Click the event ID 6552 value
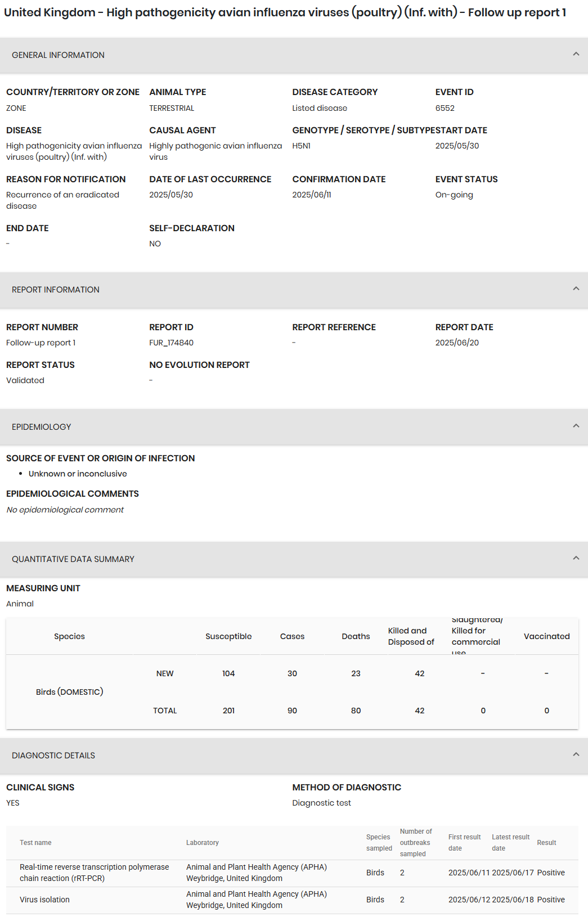 [x=445, y=108]
